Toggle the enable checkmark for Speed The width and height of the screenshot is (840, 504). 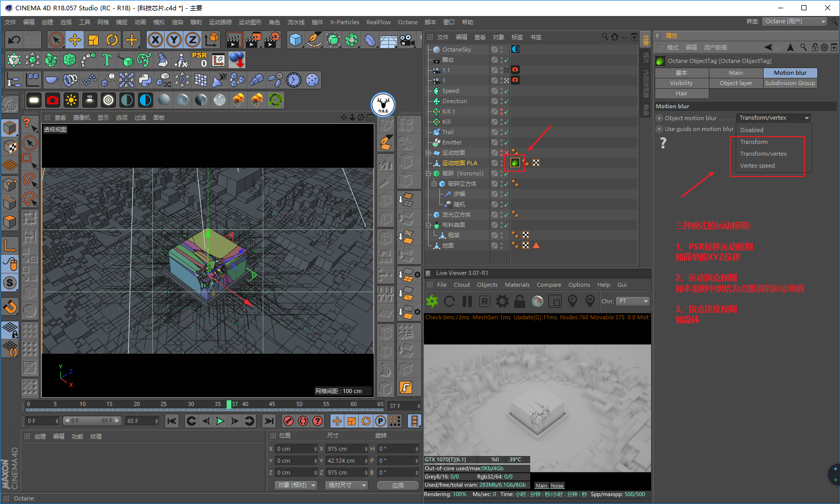click(x=506, y=91)
